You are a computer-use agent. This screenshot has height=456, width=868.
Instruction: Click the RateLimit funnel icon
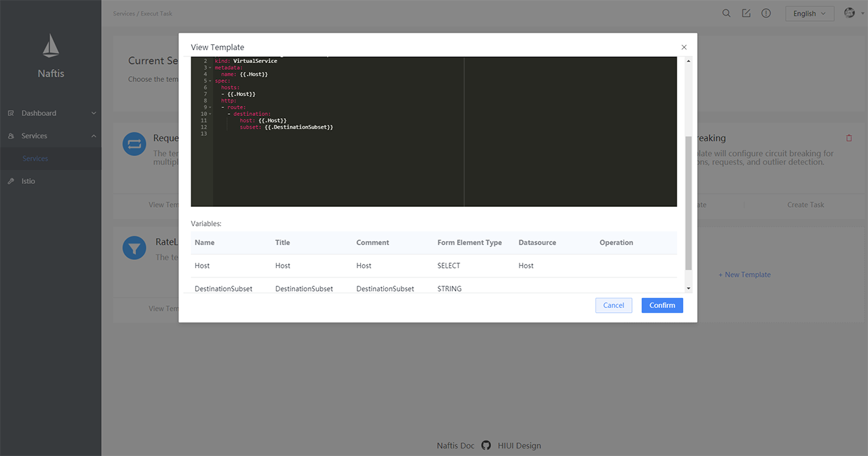[x=134, y=248]
